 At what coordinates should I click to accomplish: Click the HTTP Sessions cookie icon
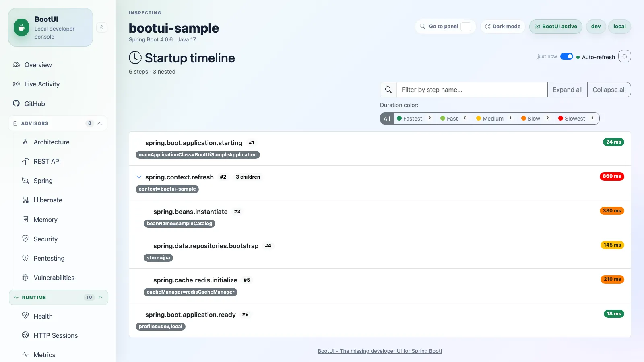click(x=25, y=335)
